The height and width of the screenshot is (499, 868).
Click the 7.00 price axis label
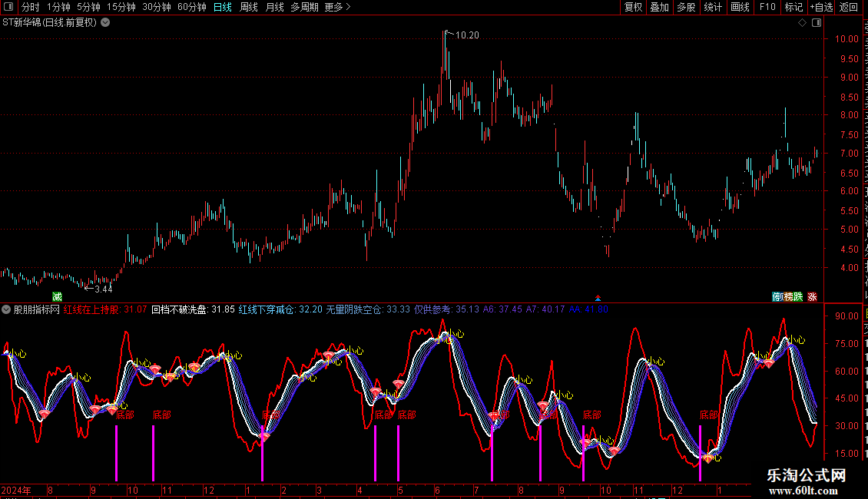click(850, 154)
